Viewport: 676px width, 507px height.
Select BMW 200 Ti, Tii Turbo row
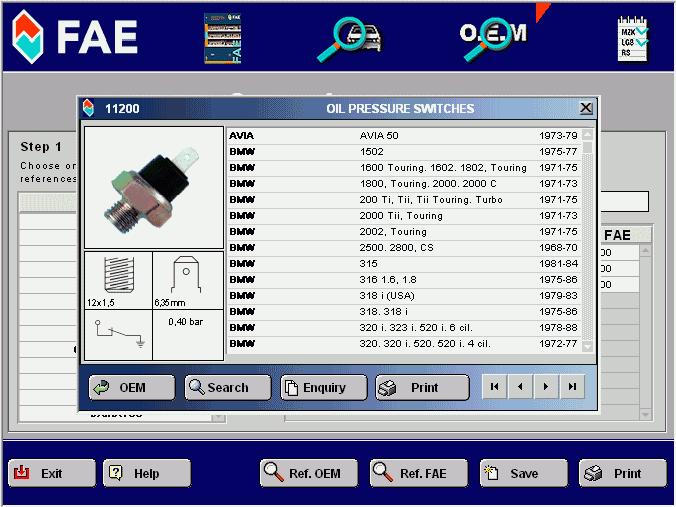(x=404, y=200)
